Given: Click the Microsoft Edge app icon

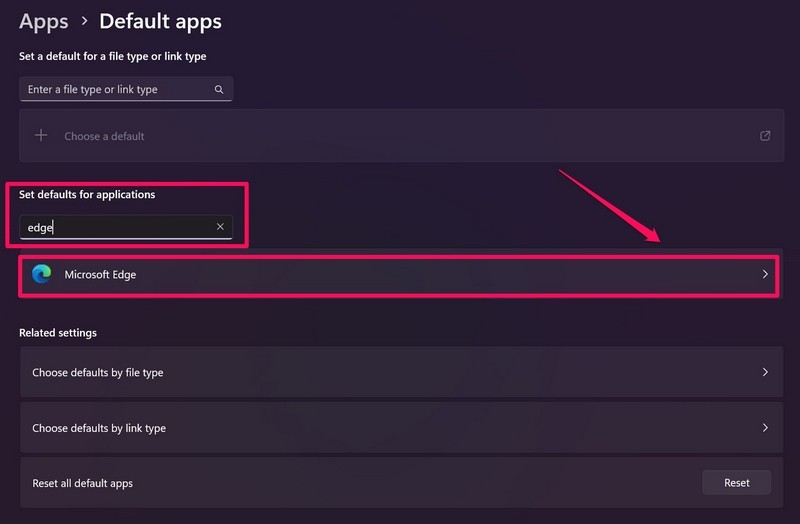Looking at the screenshot, I should [41, 274].
